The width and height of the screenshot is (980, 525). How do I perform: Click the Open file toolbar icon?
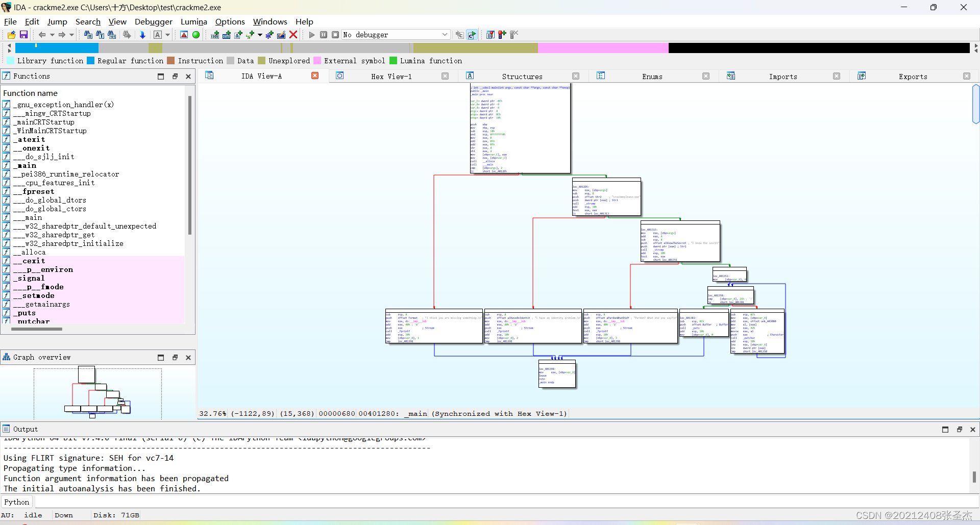[x=11, y=35]
